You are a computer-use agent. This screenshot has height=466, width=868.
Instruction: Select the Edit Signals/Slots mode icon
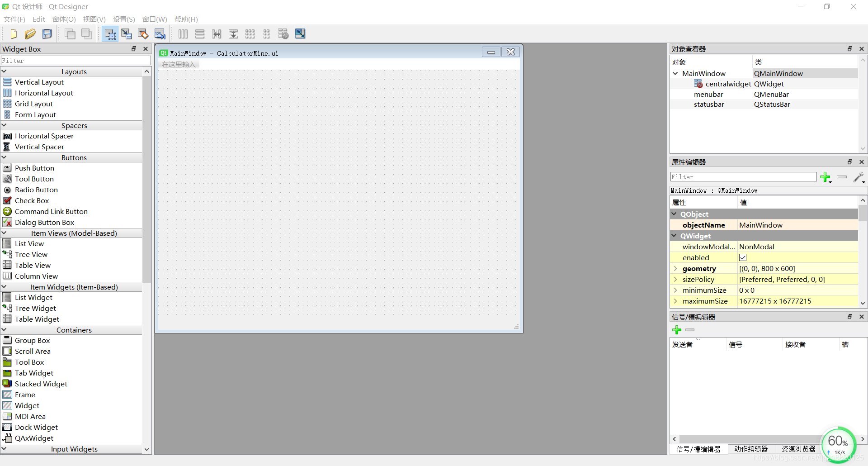click(127, 34)
